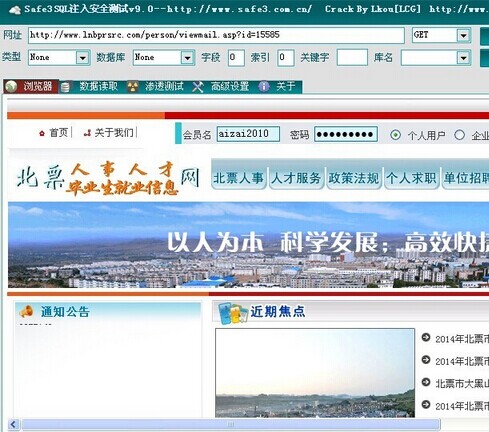Switch to the 数据读取 tab
This screenshot has height=432, width=489.
pos(98,87)
